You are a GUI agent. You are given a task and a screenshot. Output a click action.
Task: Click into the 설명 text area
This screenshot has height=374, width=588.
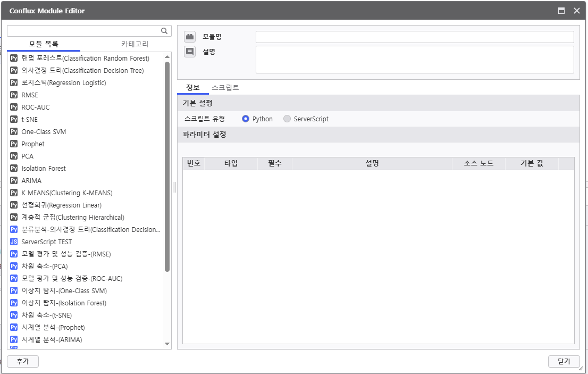(414, 59)
